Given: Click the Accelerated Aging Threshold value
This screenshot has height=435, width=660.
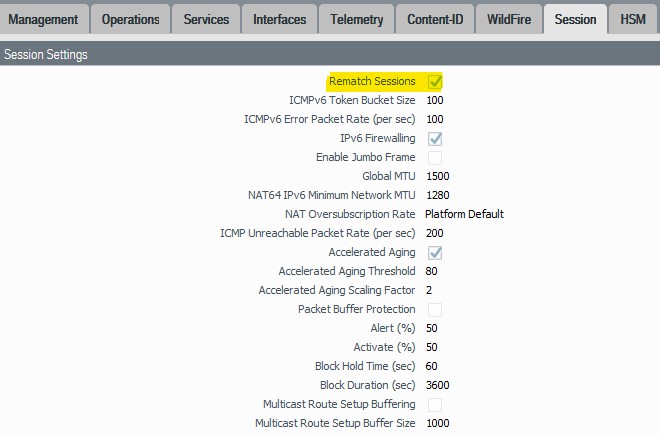Looking at the screenshot, I should point(432,271).
